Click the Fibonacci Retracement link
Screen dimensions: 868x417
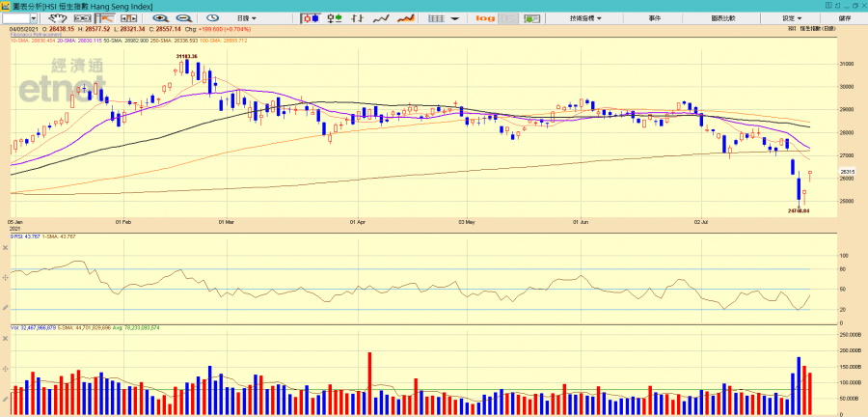(36, 35)
